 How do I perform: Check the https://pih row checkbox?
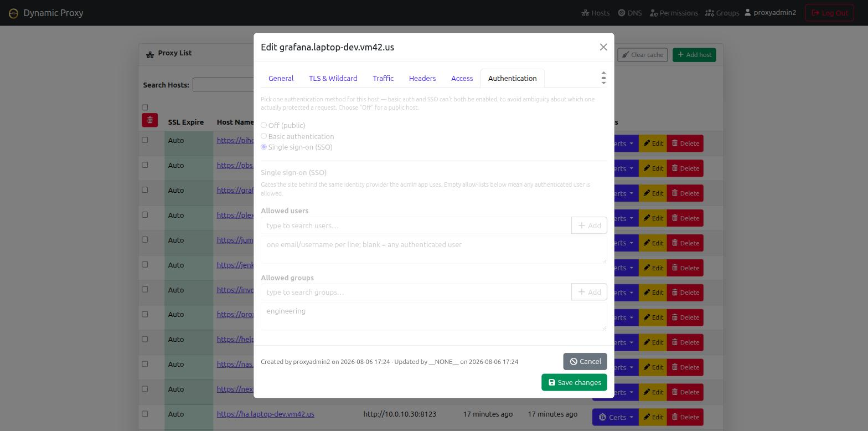(x=145, y=140)
